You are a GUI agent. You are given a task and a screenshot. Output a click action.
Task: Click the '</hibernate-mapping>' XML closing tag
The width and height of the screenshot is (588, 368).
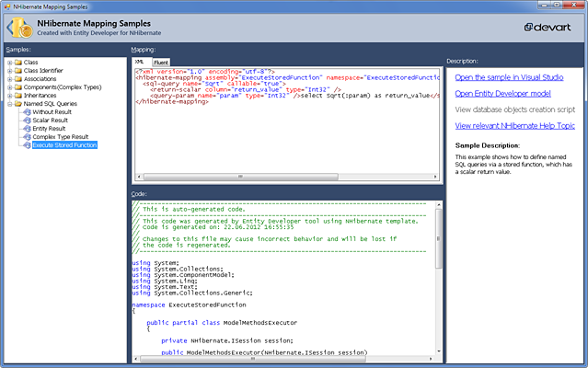(x=172, y=101)
